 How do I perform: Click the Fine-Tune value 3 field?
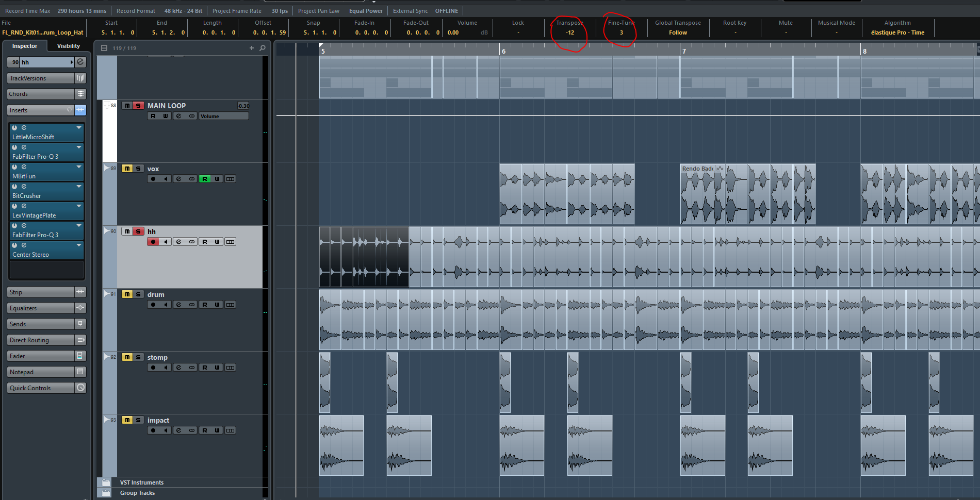point(621,32)
